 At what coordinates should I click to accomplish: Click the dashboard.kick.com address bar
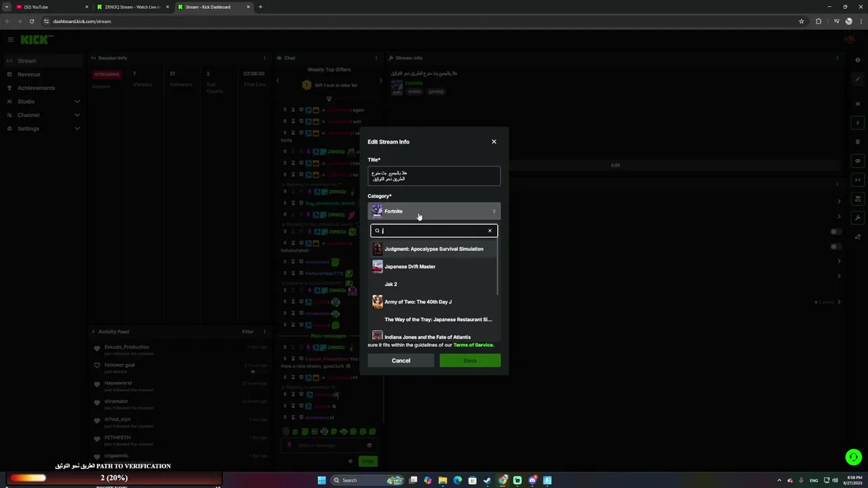coord(420,21)
